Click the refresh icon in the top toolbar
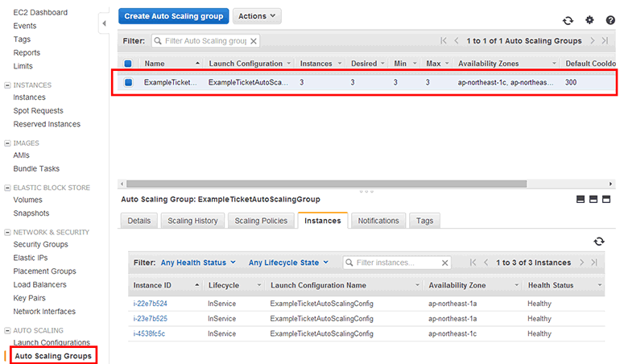 (568, 21)
